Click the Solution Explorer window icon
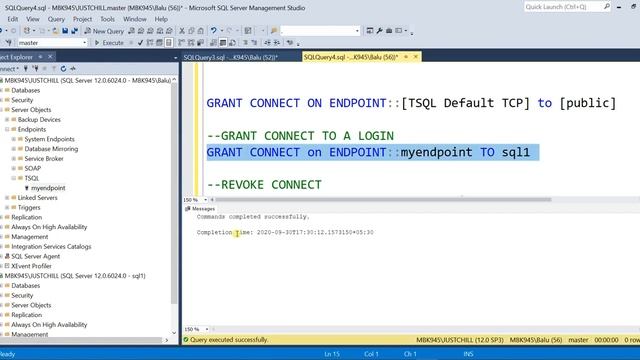 click(370, 31)
